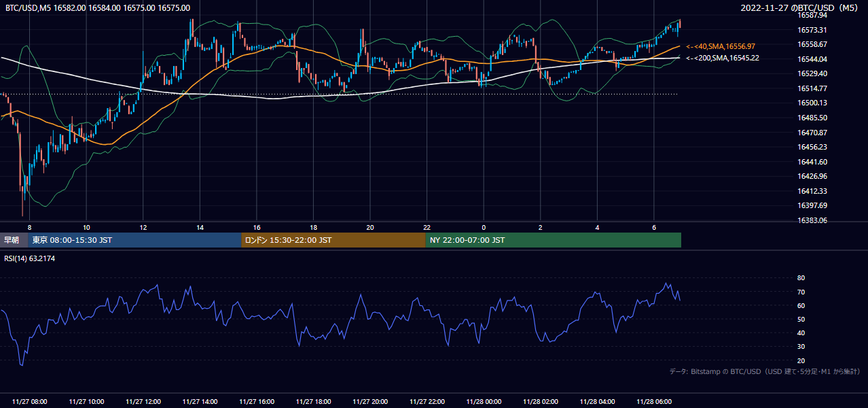The image size is (868, 408).
Task: Click the 11/27 12:00 time label
Action: 143,402
